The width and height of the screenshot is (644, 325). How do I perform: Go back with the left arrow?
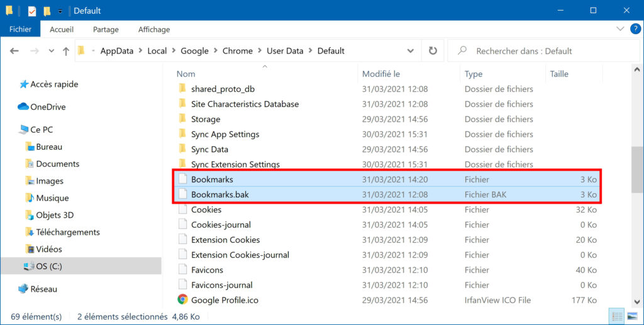click(x=14, y=51)
